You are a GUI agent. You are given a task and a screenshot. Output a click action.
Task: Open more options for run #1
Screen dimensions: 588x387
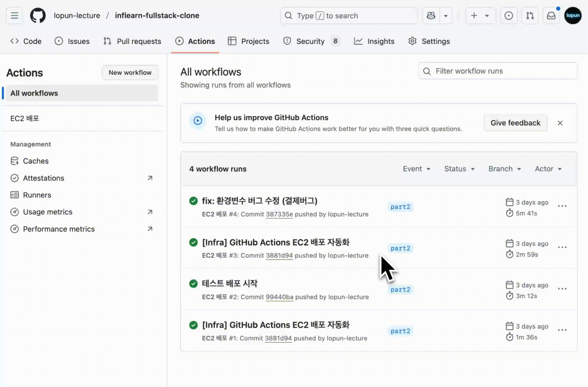coord(562,330)
